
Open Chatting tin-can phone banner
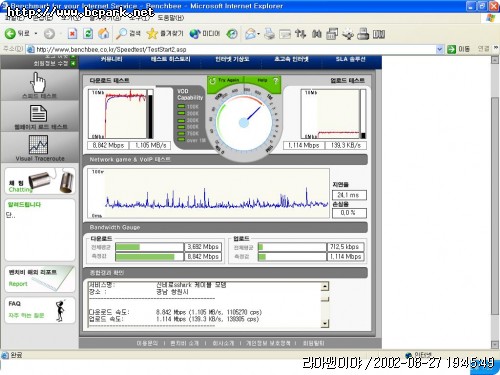pyautogui.click(x=40, y=181)
